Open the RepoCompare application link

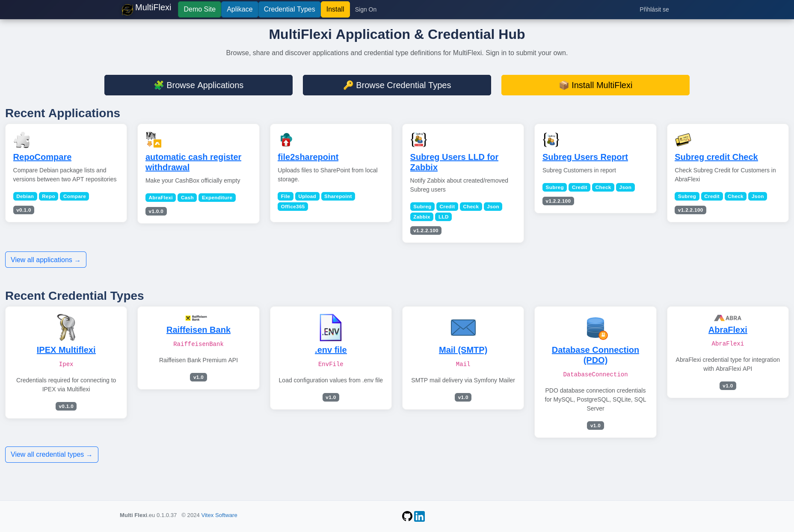tap(42, 157)
